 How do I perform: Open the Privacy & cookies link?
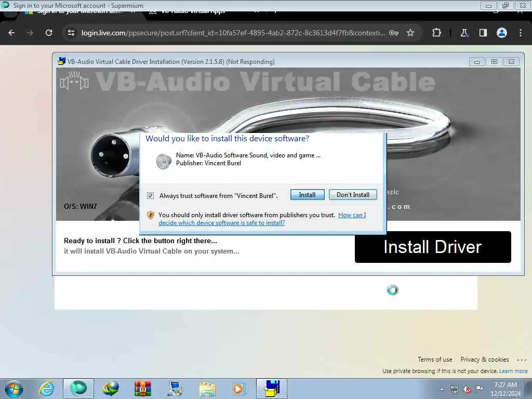[x=485, y=360]
